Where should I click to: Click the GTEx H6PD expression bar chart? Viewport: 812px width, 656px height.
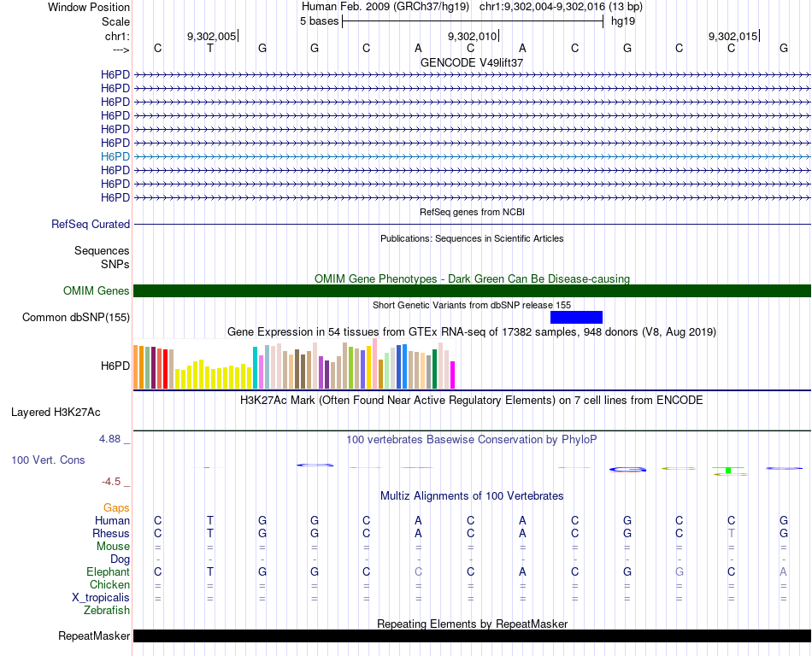[x=294, y=366]
